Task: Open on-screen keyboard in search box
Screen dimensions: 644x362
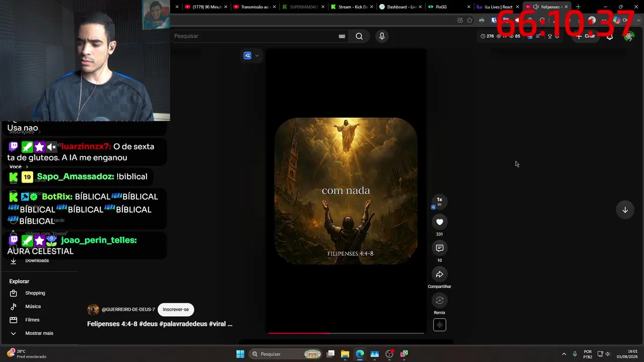Action: click(x=342, y=36)
